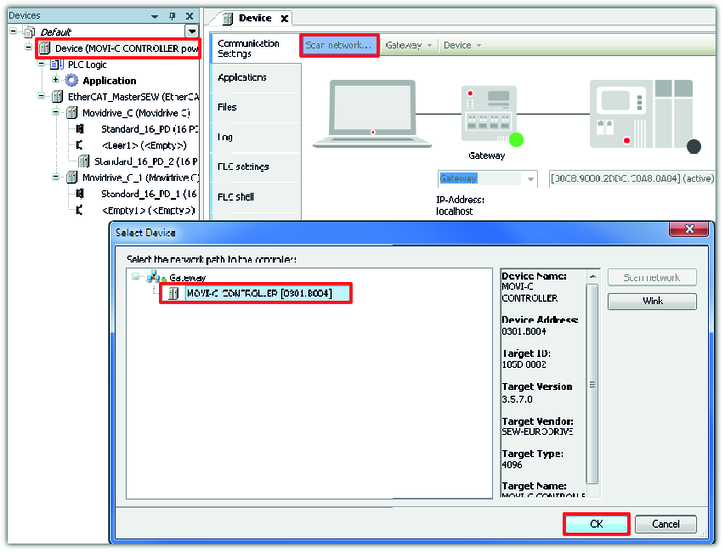This screenshot has width=725, height=553.
Task: Click the Application gear icon in the device tree
Action: (72, 81)
